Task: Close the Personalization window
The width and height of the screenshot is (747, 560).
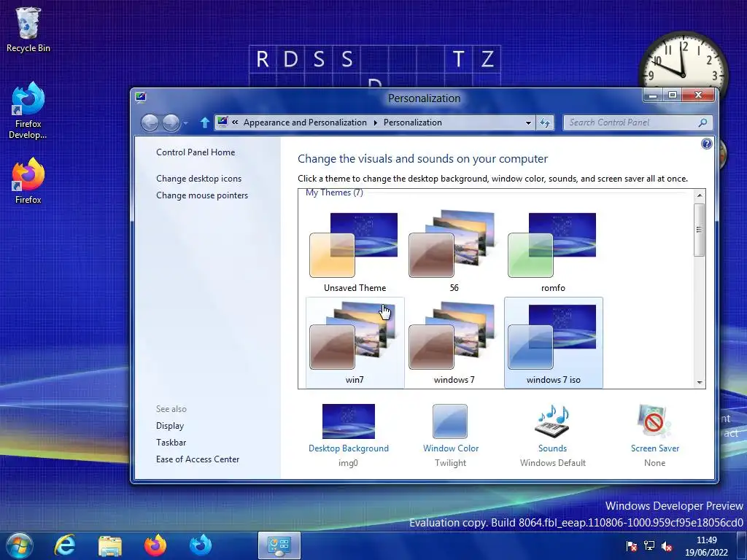Action: [x=698, y=96]
